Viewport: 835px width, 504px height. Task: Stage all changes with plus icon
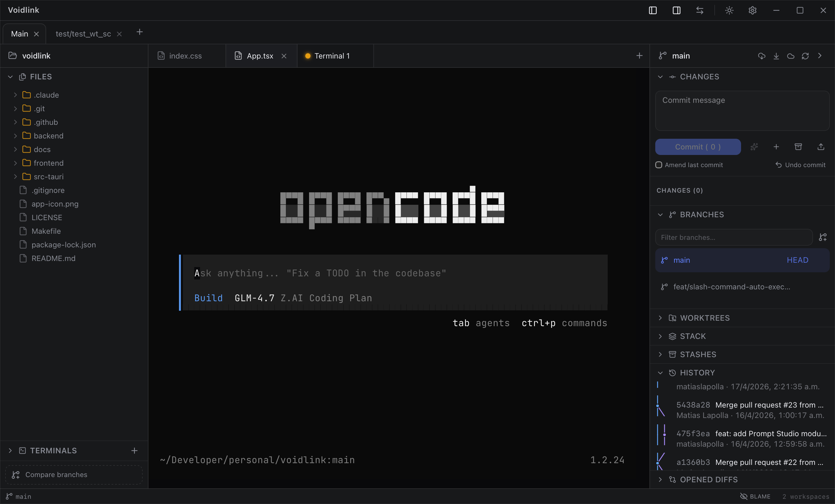click(x=776, y=147)
